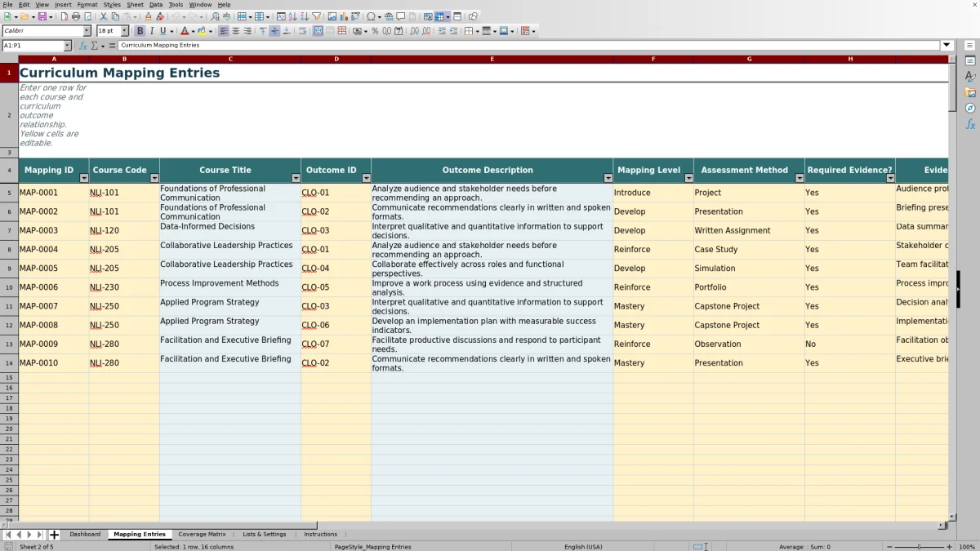Open the Data menu
Image resolution: width=980 pixels, height=551 pixels.
[156, 5]
